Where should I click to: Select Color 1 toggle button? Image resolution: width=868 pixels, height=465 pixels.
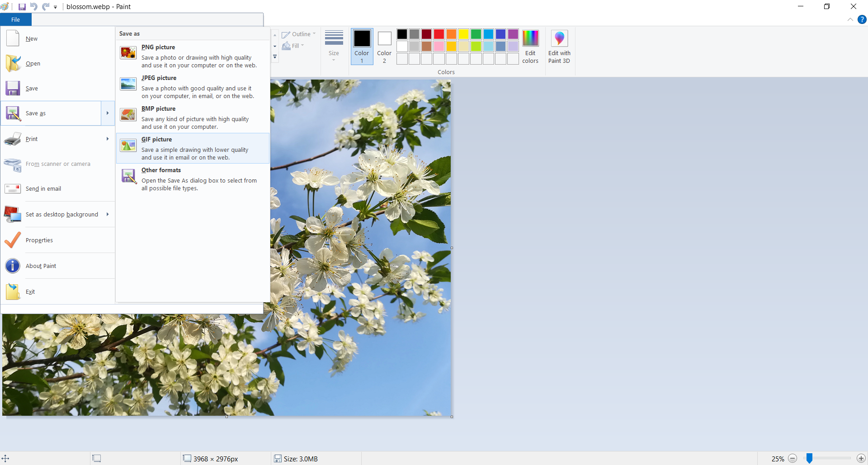[362, 47]
